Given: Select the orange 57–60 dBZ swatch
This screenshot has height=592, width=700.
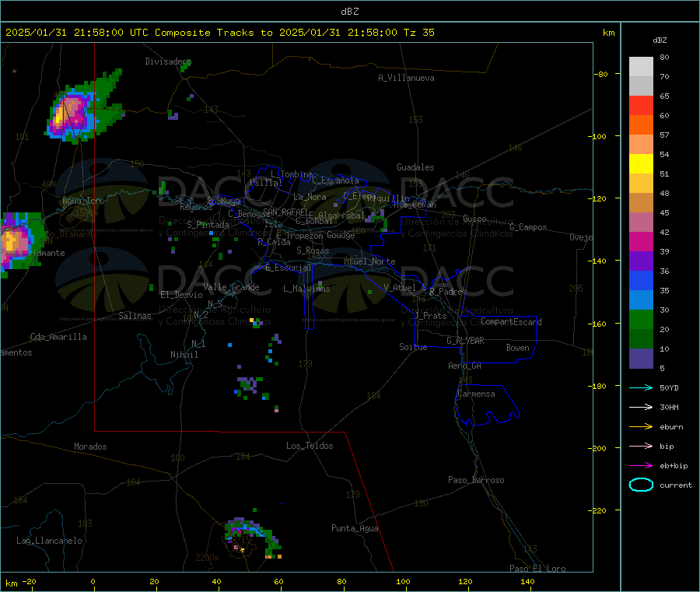Looking at the screenshot, I should pyautogui.click(x=641, y=125).
